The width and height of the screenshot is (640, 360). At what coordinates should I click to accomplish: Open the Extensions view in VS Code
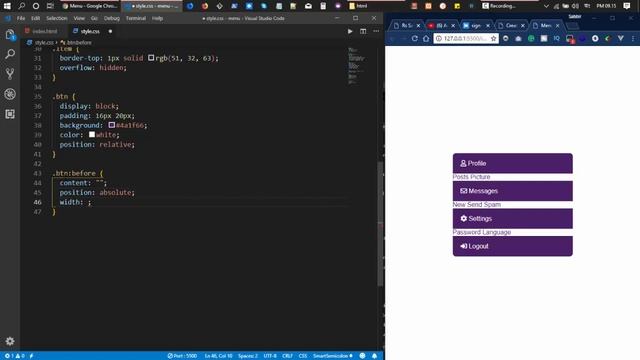(x=10, y=114)
